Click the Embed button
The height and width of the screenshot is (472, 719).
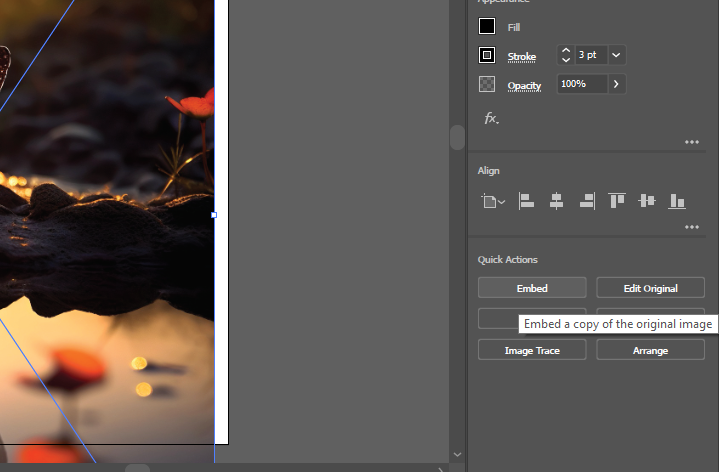(532, 288)
